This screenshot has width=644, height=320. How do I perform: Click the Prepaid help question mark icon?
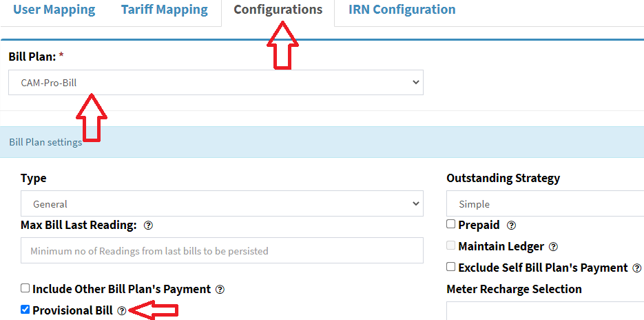(511, 225)
